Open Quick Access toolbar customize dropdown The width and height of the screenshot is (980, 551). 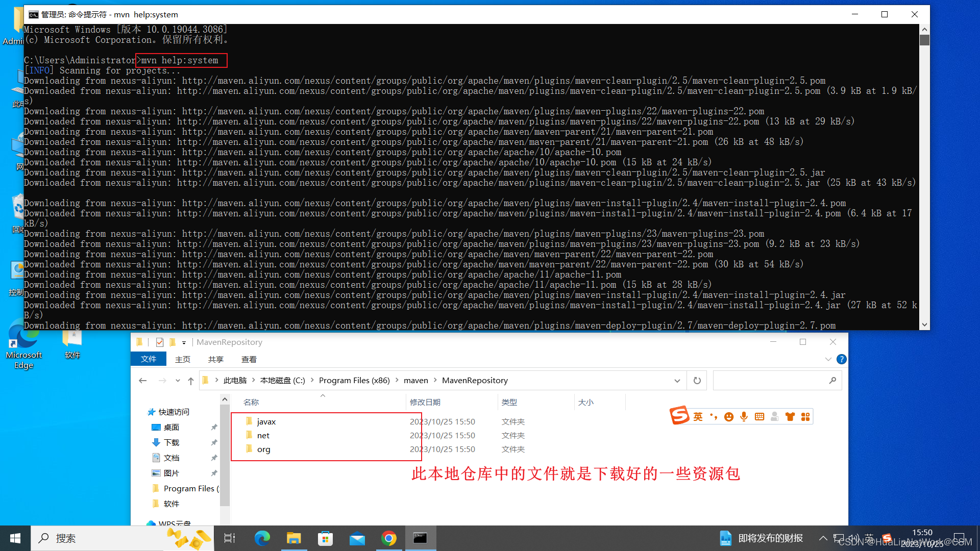coord(184,342)
